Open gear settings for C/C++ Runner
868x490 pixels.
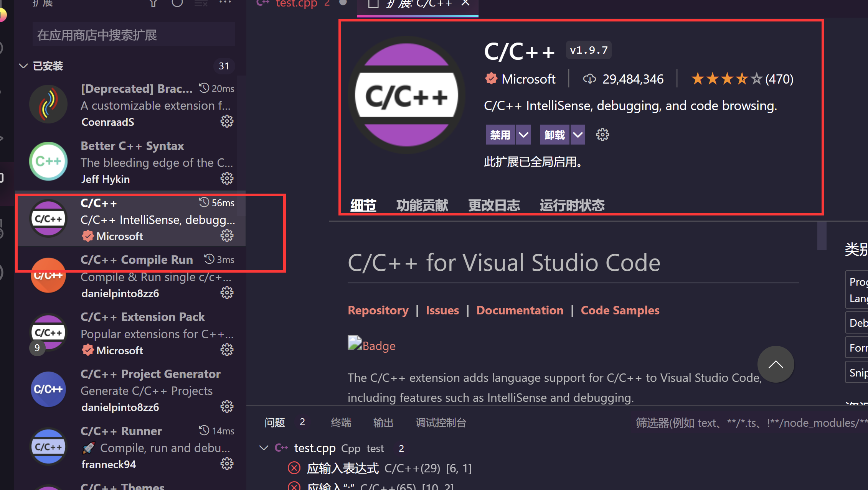(x=227, y=464)
